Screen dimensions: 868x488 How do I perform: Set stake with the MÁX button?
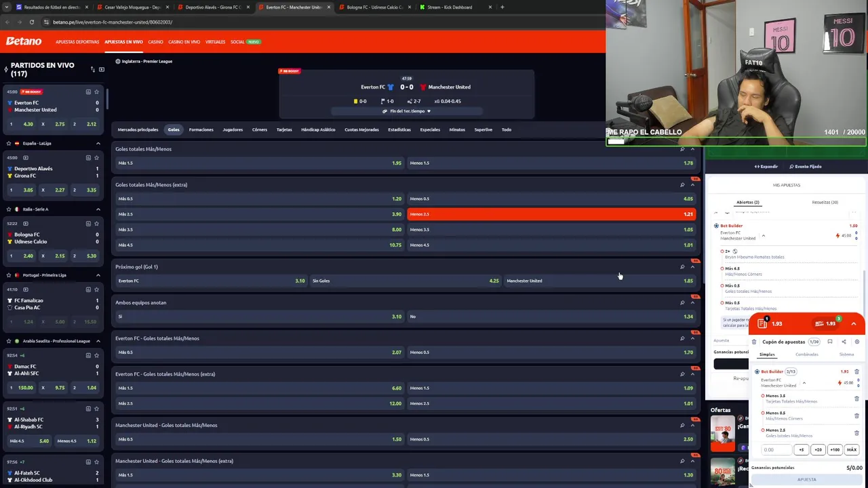click(x=852, y=449)
